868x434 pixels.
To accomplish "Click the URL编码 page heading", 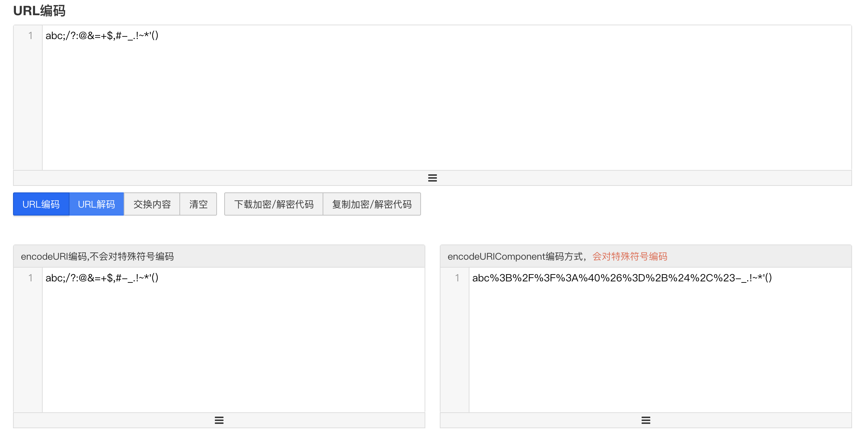I will tap(39, 11).
